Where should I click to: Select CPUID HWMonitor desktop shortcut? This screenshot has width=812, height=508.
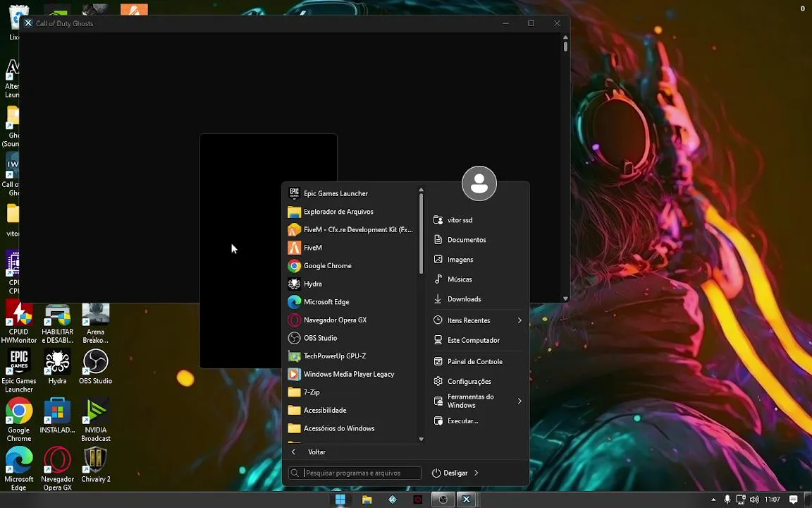pyautogui.click(x=18, y=323)
